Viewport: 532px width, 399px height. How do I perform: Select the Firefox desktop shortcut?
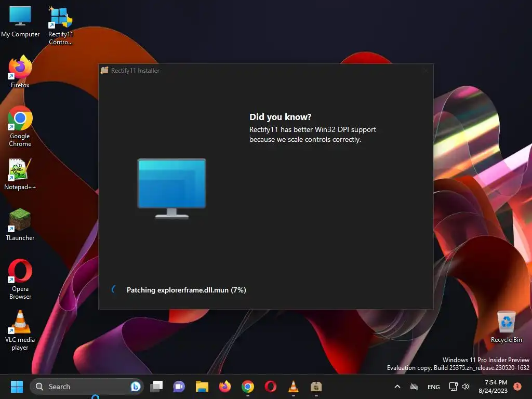tap(20, 72)
